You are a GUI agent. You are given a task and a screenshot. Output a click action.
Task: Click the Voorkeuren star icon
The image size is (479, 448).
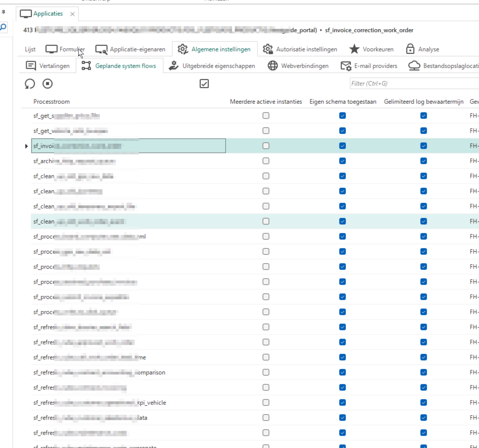[x=354, y=49]
